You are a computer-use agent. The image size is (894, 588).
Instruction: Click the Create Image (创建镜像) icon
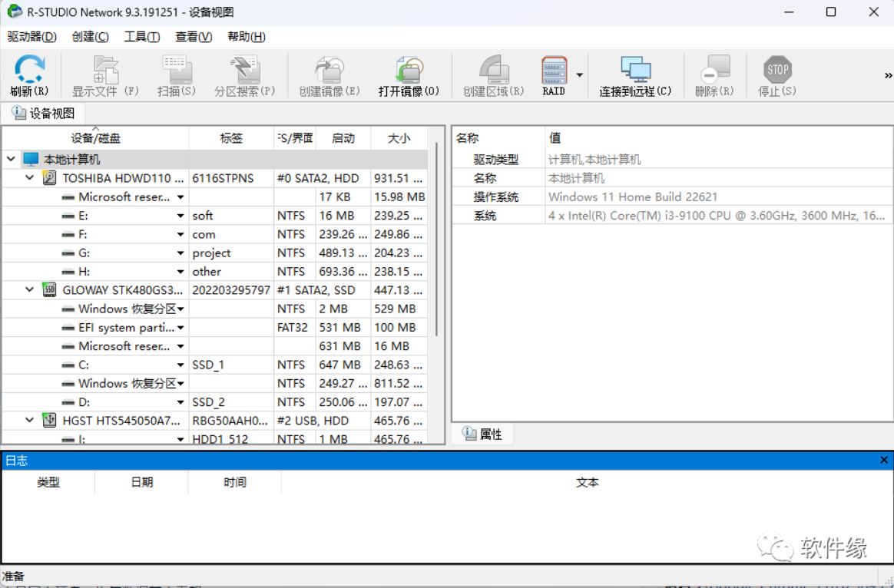(x=329, y=70)
